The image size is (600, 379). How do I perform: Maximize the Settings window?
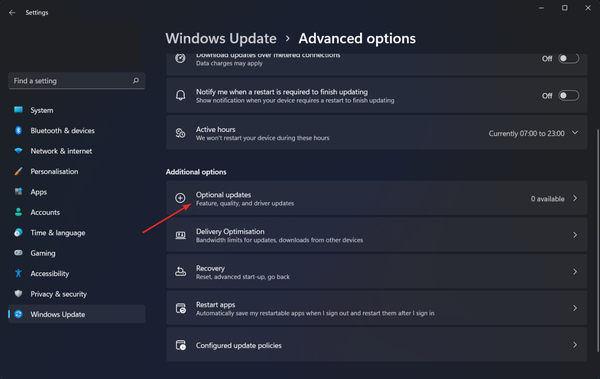pos(564,8)
